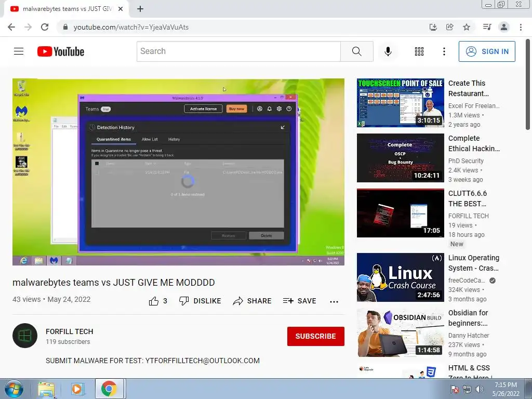Open Complete Ethical Hacking video title

[474, 143]
